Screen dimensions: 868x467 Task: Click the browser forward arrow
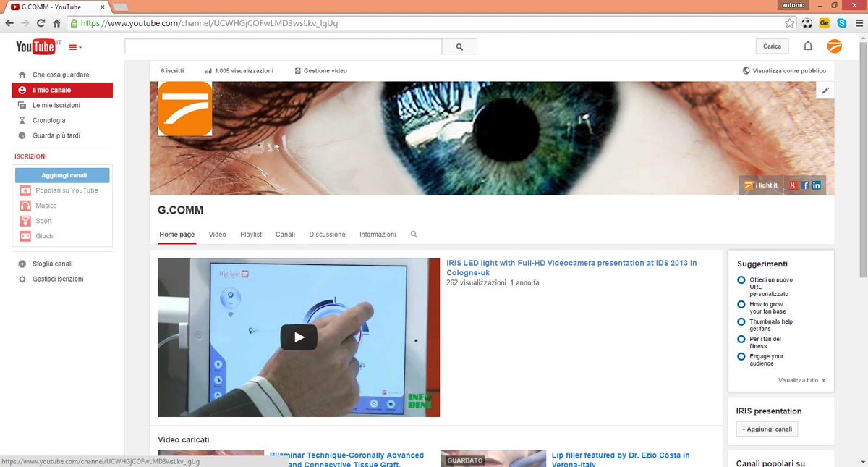(x=25, y=23)
